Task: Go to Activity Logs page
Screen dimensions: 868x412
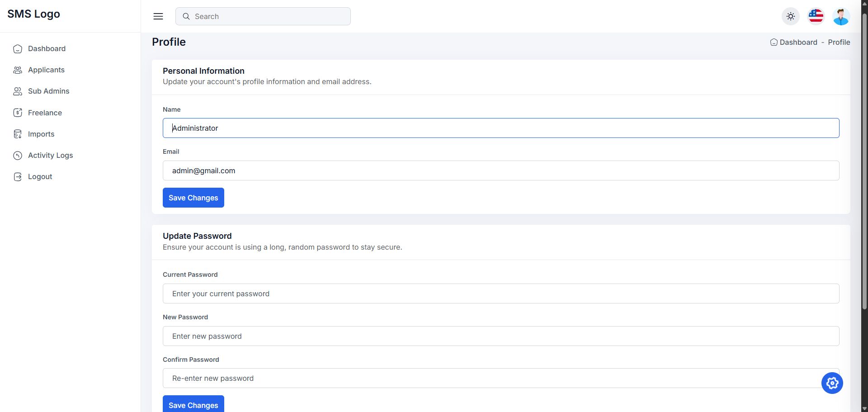Action: (x=50, y=156)
